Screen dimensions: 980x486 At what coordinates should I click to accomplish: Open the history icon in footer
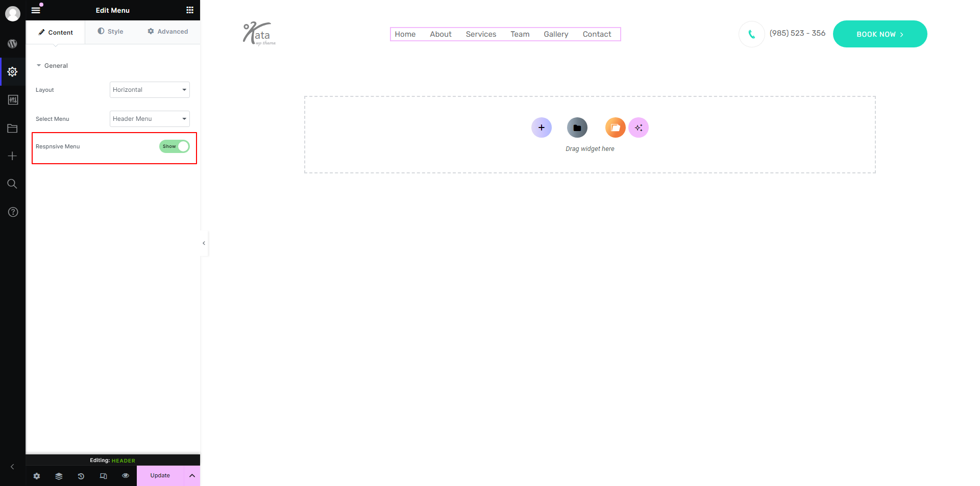coord(81,476)
